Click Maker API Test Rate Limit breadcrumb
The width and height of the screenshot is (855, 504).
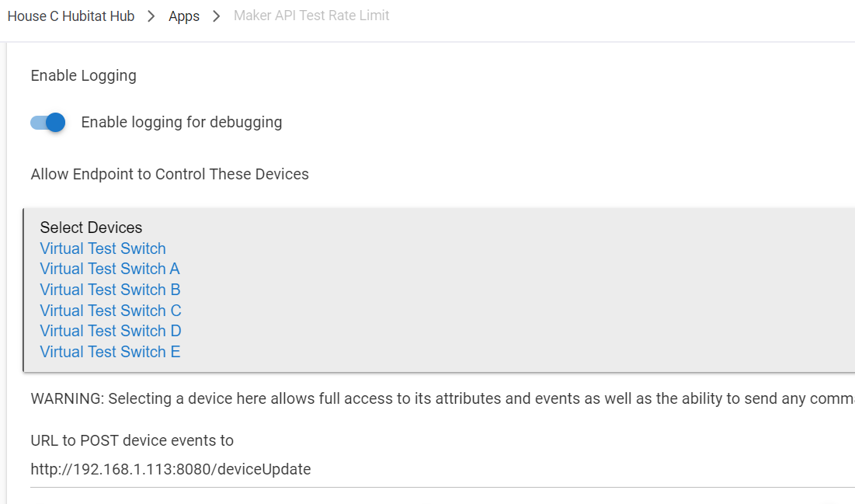click(311, 16)
